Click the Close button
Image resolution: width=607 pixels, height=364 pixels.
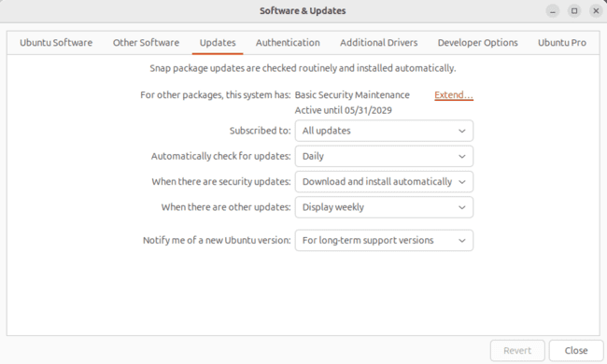(x=576, y=350)
